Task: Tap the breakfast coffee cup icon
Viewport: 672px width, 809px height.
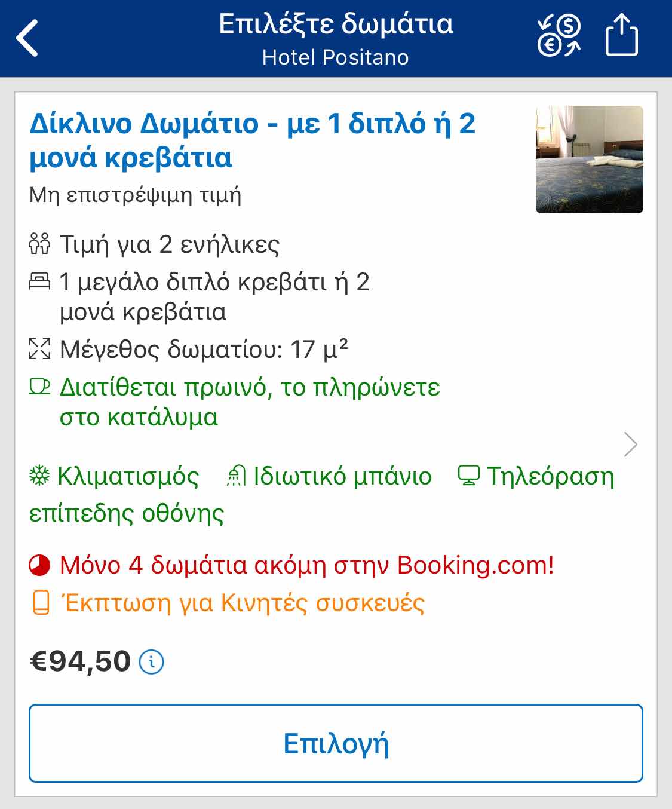Action: (x=39, y=387)
